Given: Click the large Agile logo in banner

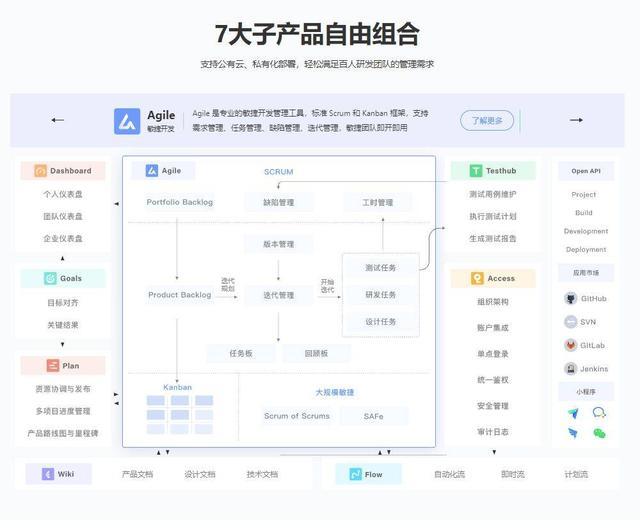Looking at the screenshot, I should point(127,121).
